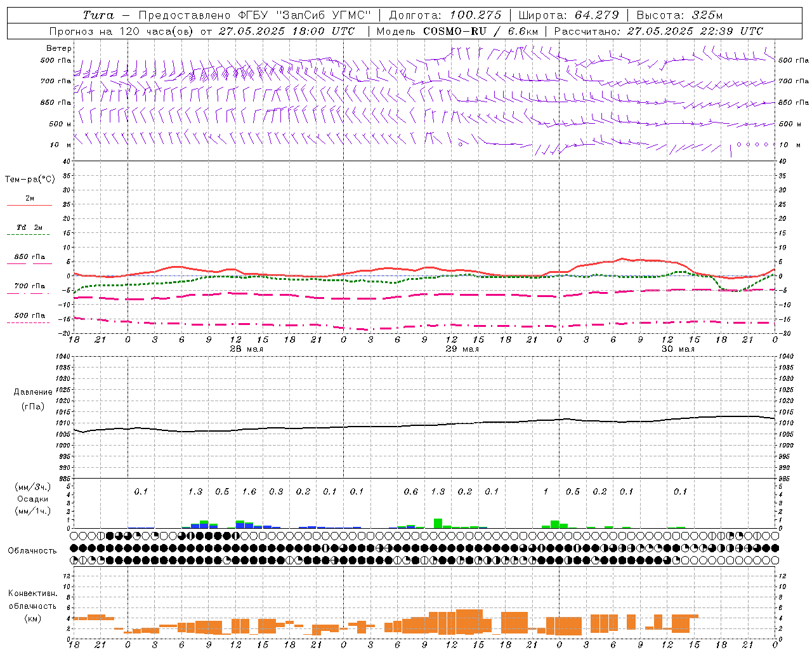Select the text "Предоставлено ФГБУ ЗапСиб УГМС"
The image size is (812, 650).
click(254, 15)
